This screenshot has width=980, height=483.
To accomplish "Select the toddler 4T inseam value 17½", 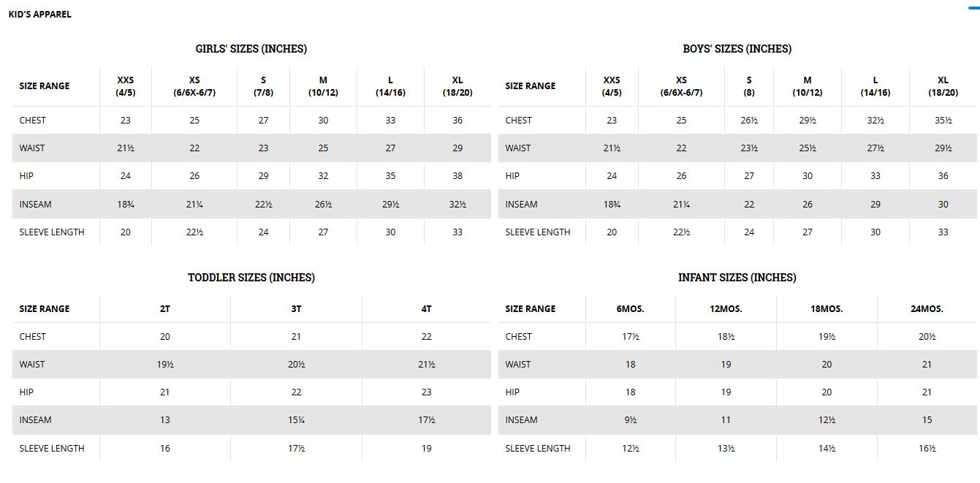I will (427, 420).
